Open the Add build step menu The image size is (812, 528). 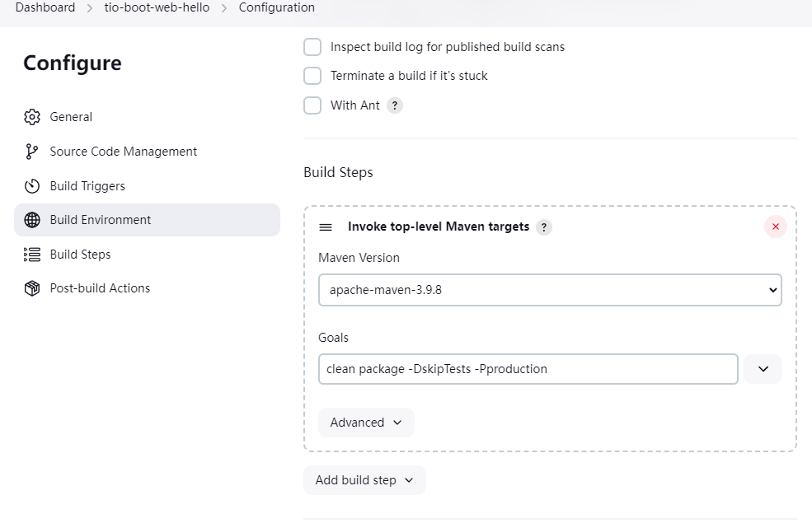pos(364,480)
